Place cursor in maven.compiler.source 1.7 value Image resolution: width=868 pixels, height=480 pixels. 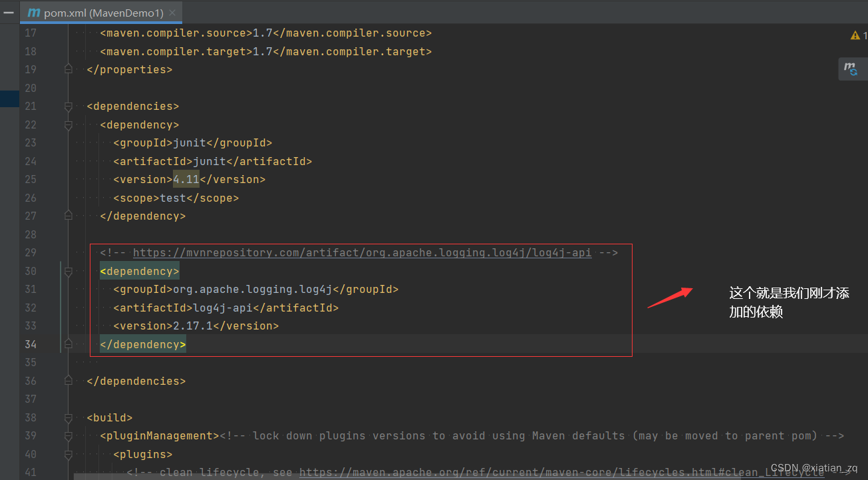coord(263,33)
